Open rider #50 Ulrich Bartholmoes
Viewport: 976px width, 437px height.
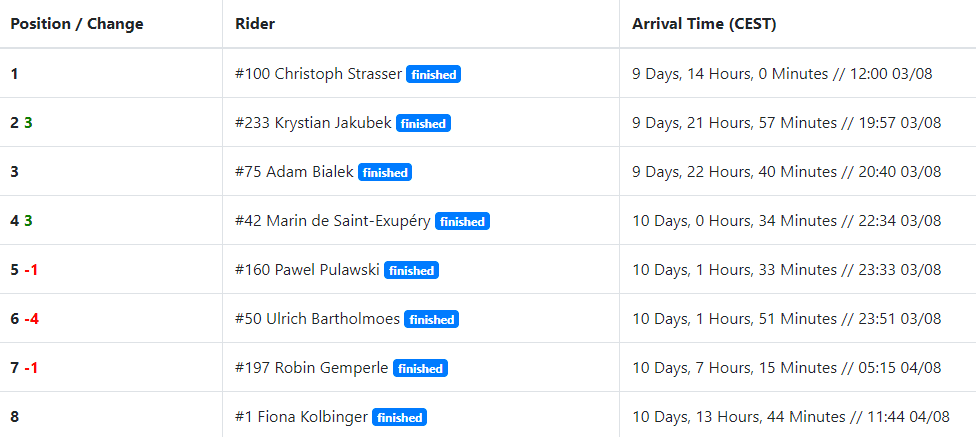317,319
